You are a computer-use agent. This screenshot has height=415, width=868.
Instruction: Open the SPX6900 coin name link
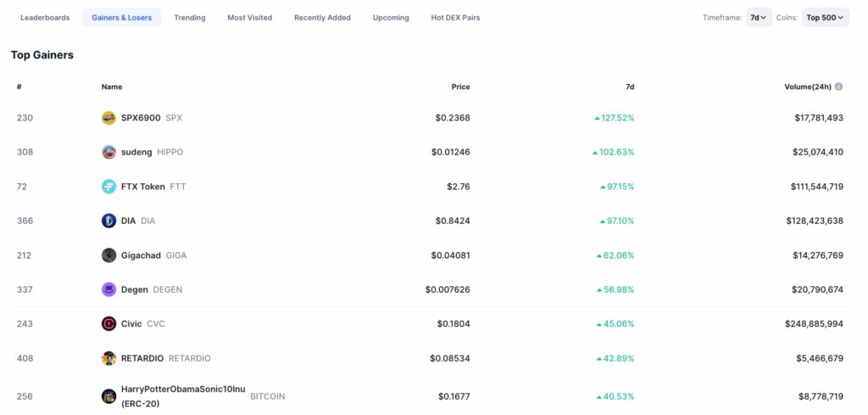[x=141, y=118]
